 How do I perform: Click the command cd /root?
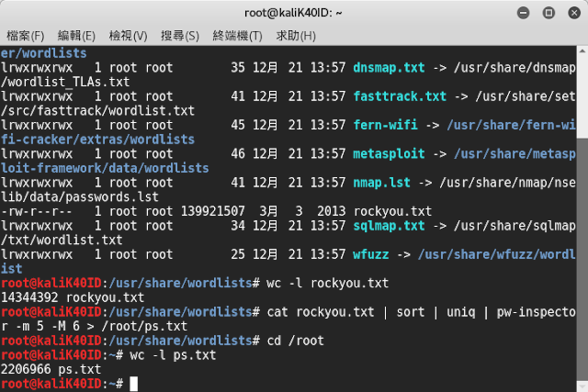tap(295, 341)
